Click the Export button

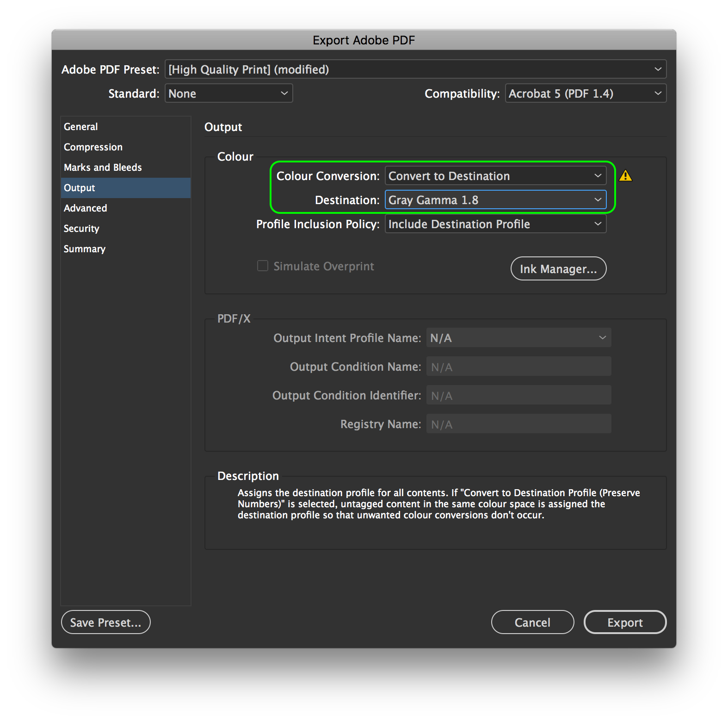pos(625,622)
